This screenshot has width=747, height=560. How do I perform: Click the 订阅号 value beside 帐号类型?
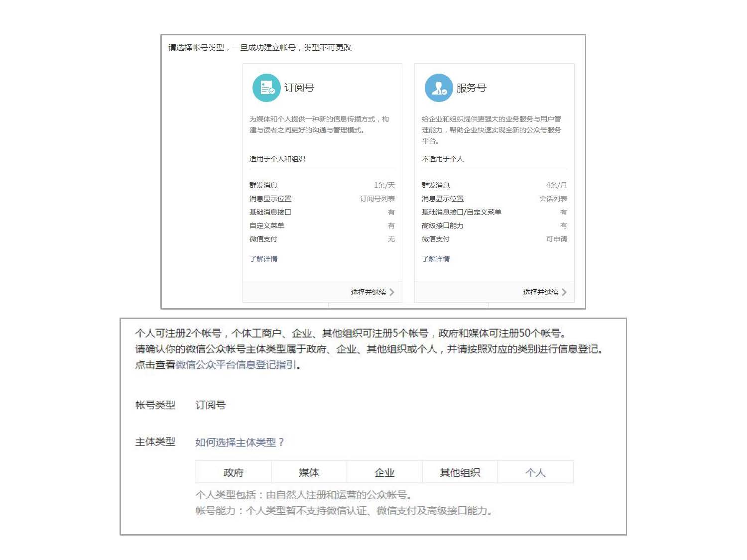pyautogui.click(x=210, y=405)
